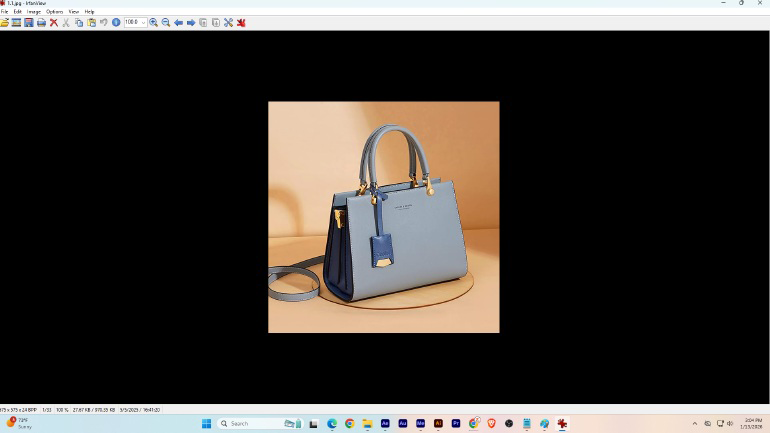The width and height of the screenshot is (770, 433).
Task: Click the Save As floppy disk icon
Action: click(x=29, y=22)
